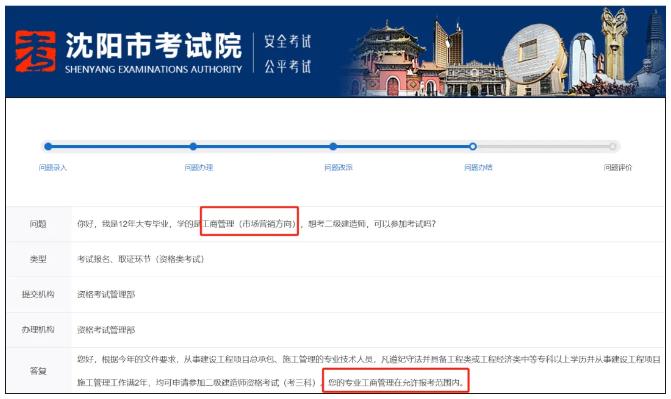671x399 pixels.
Task: Click the 安全考试 slogan text
Action: [287, 41]
